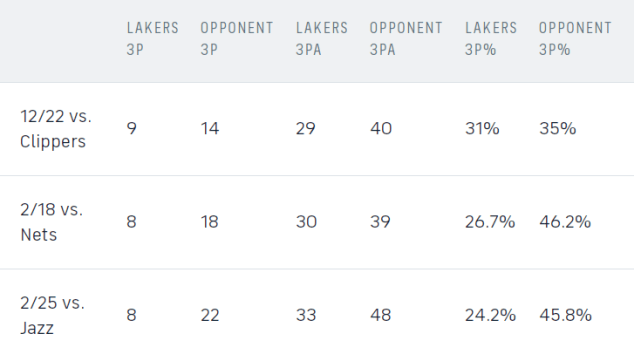Select the 35% Opponent percentage cell
Viewport: 641px width, 361px height.
pos(558,129)
